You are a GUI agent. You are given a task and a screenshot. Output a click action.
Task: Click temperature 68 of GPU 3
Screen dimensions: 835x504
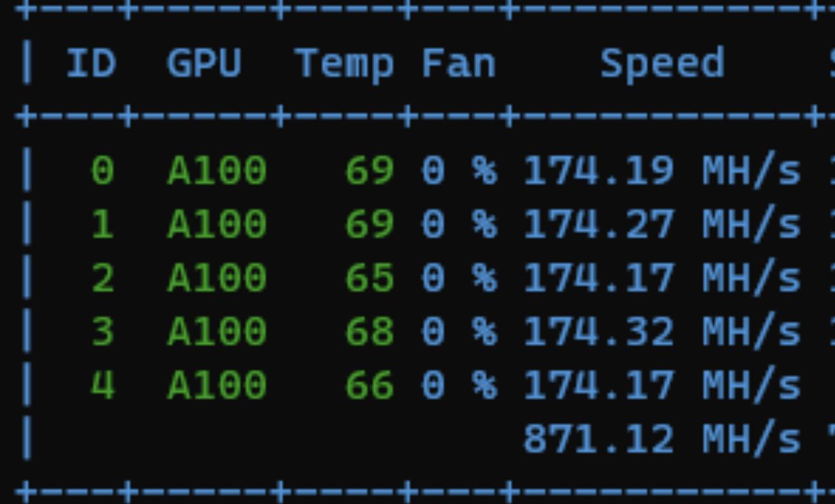pyautogui.click(x=369, y=332)
